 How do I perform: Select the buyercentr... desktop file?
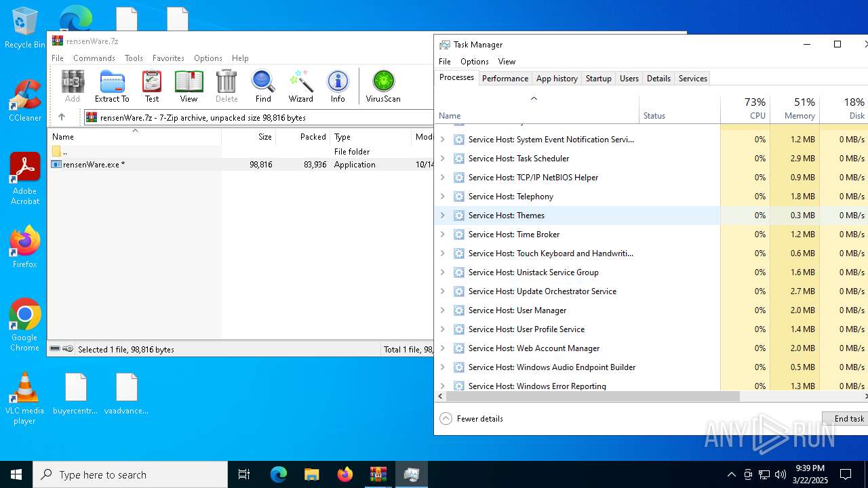point(75,394)
